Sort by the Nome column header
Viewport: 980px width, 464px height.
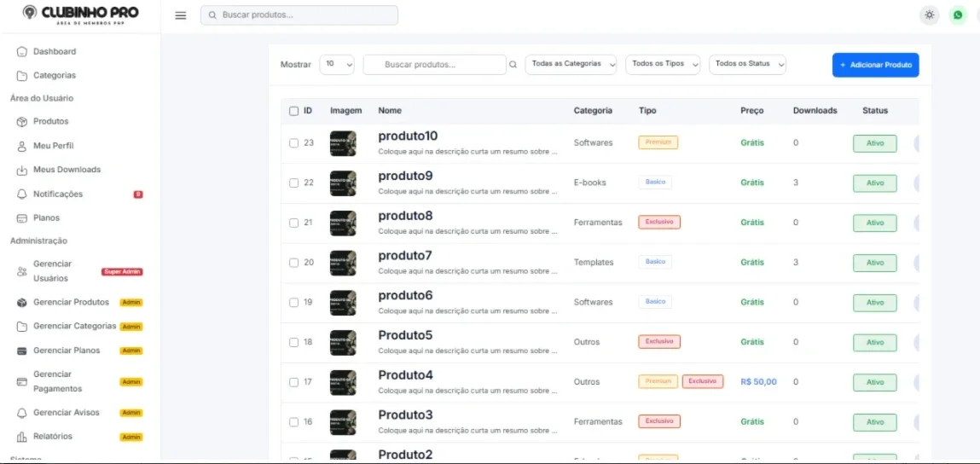tap(390, 111)
